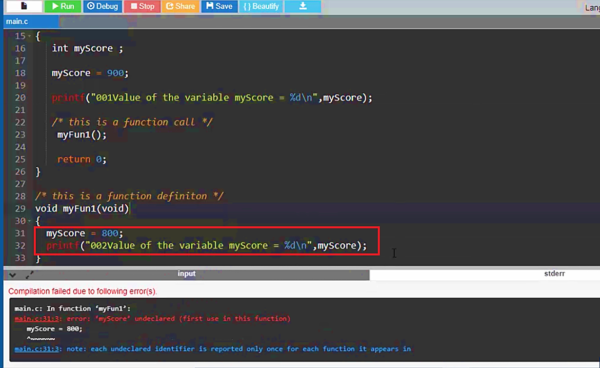Click the return 0; statement
The height and width of the screenshot is (368, 600).
tap(82, 159)
